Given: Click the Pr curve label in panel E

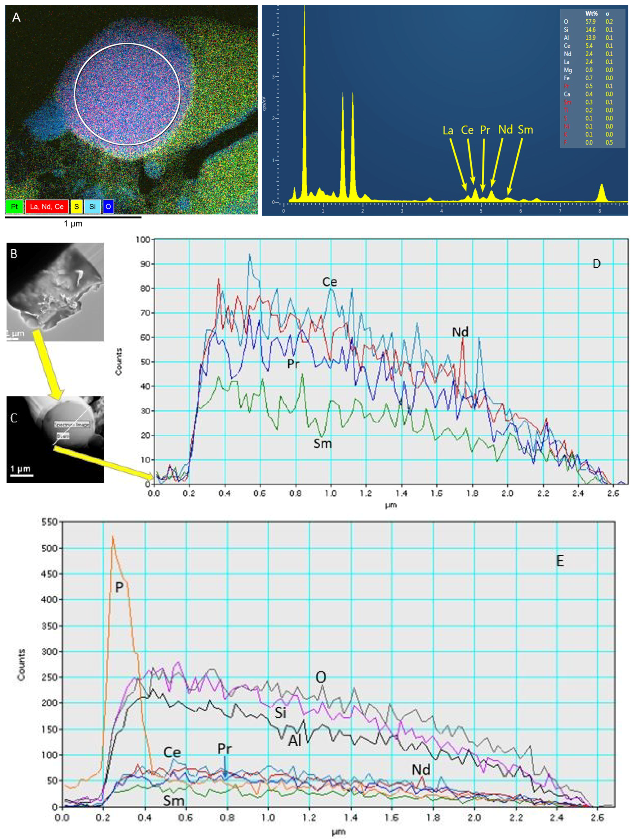Looking at the screenshot, I should pyautogui.click(x=224, y=749).
